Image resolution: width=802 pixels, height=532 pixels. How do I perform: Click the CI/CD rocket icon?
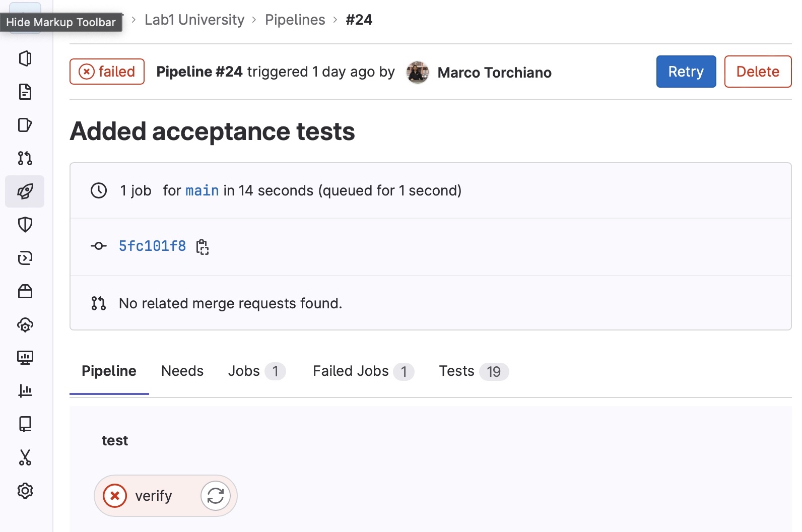point(25,191)
